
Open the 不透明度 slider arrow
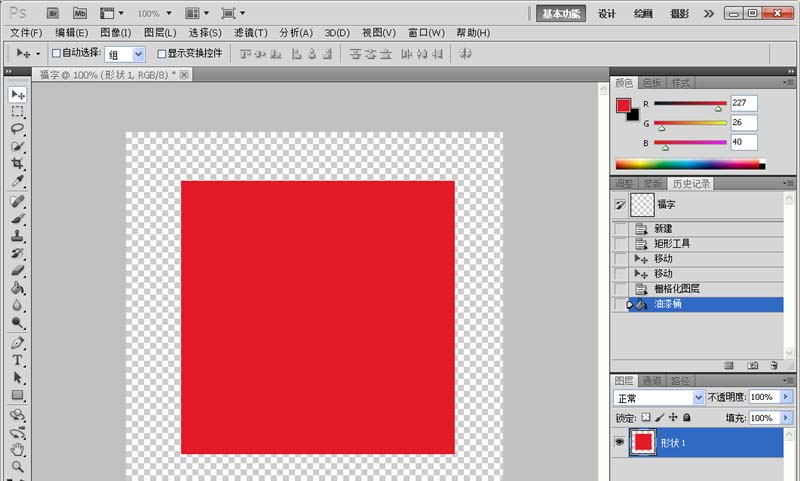(786, 397)
